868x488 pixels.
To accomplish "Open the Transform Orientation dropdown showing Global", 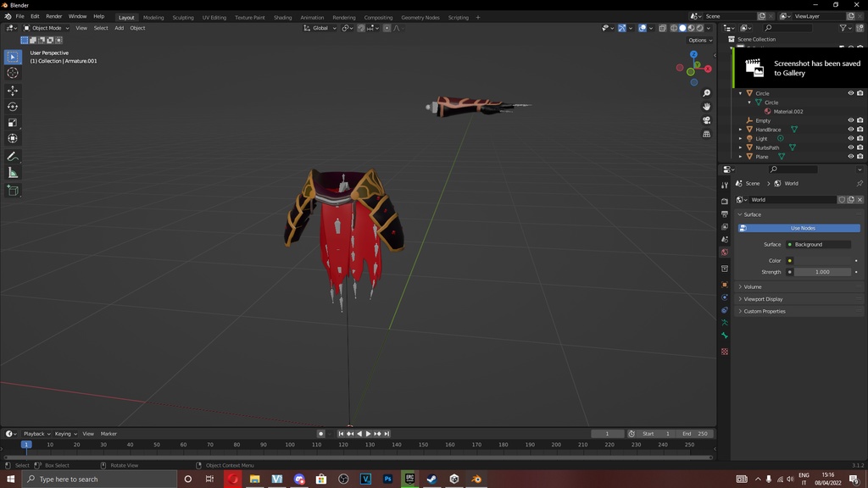I will [x=320, y=28].
